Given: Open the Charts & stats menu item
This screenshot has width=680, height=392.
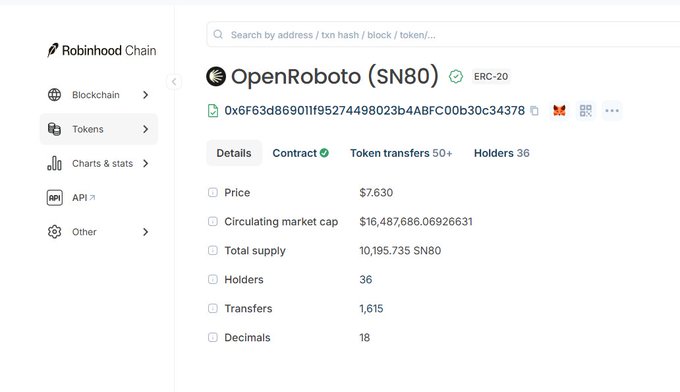Looking at the screenshot, I should click(99, 163).
